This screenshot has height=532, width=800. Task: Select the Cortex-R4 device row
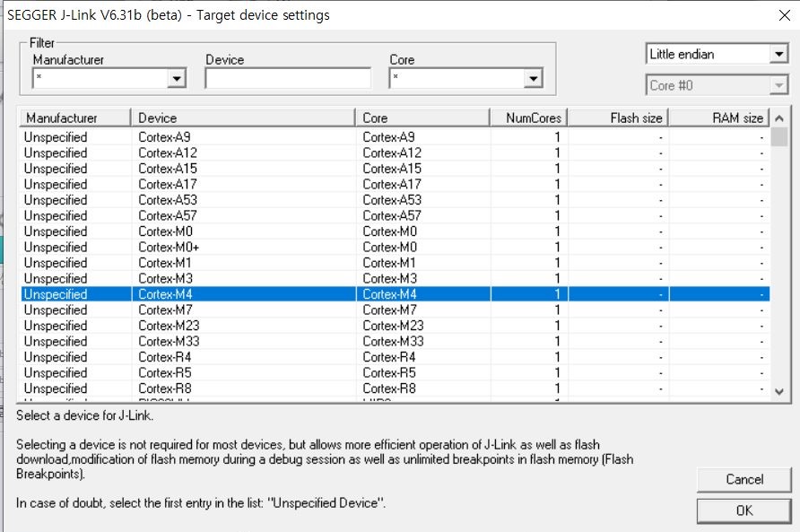[x=396, y=357]
